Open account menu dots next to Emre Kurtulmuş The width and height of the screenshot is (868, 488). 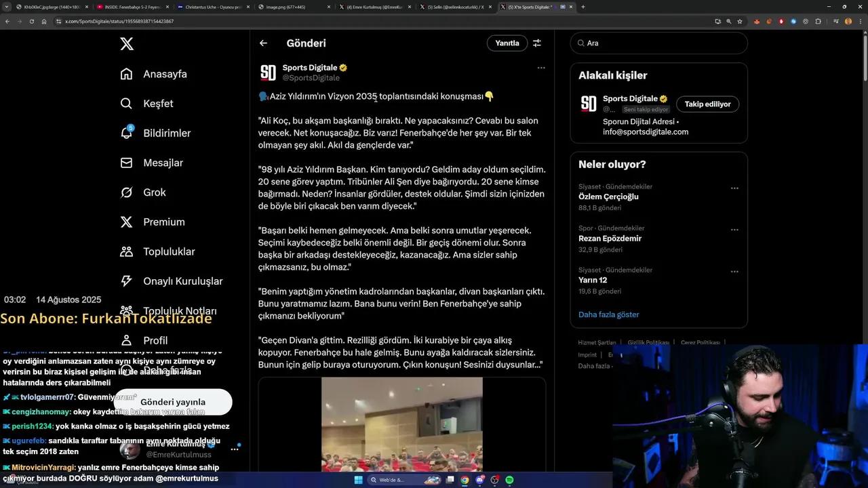click(235, 449)
